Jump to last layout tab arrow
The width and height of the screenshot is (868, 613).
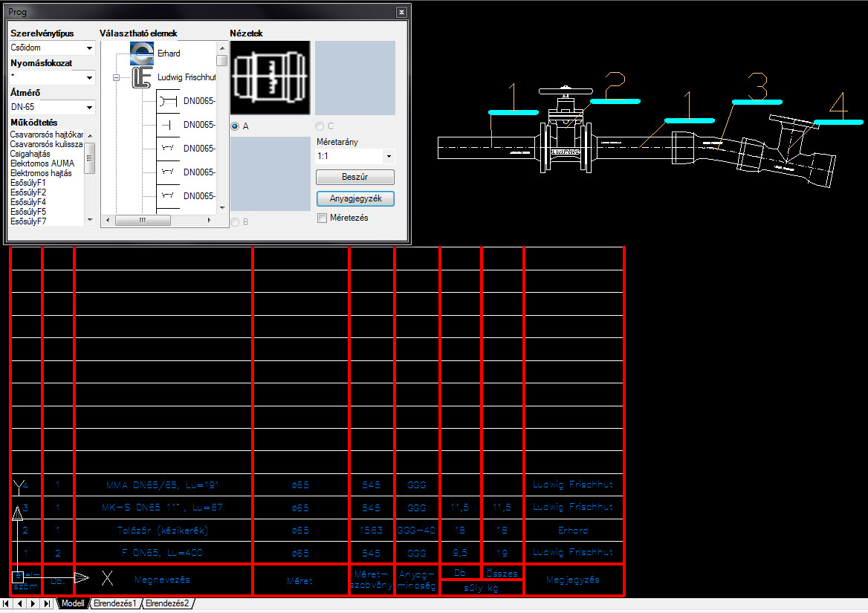coord(48,603)
